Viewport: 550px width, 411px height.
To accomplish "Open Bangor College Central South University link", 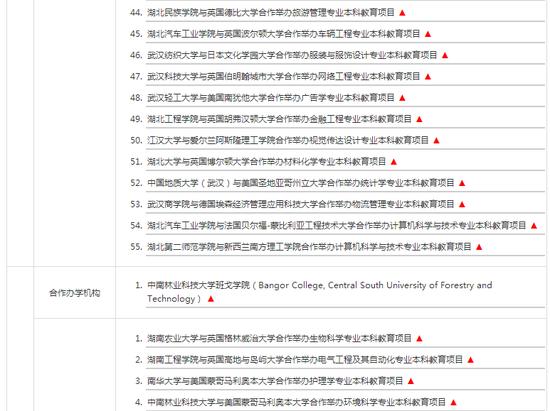I will point(320,292).
